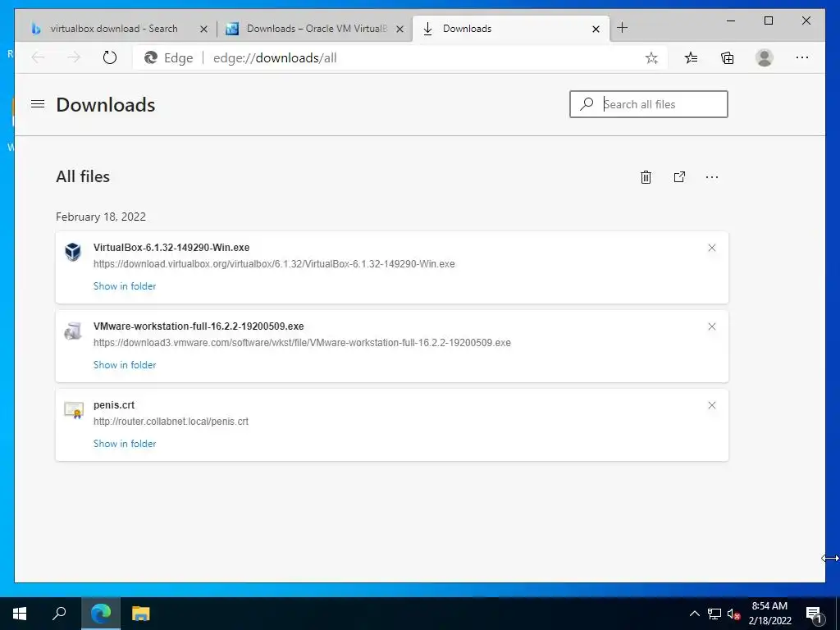The height and width of the screenshot is (630, 840).
Task: Click the VirtualBox download URL text
Action: pos(274,263)
